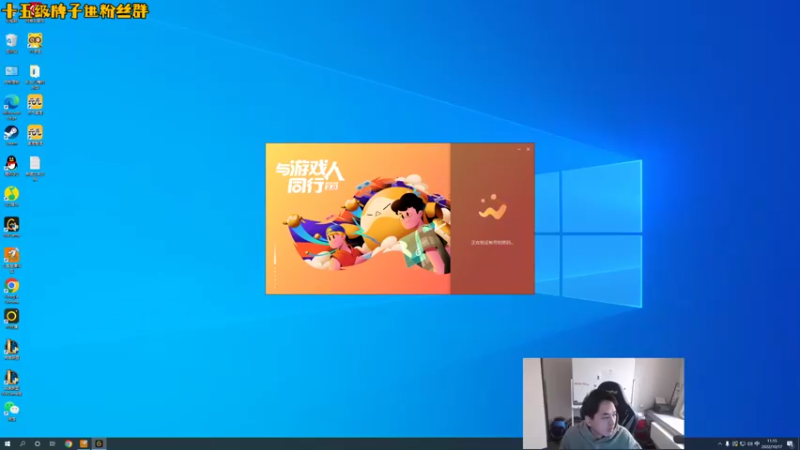
Task: Launch QQ Music from the desktop
Action: click(x=11, y=196)
